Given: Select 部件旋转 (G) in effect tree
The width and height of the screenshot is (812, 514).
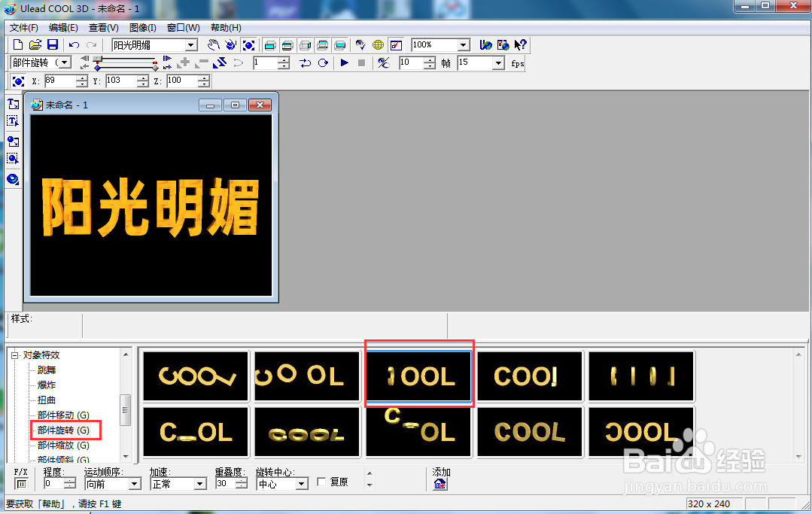Looking at the screenshot, I should coord(63,430).
